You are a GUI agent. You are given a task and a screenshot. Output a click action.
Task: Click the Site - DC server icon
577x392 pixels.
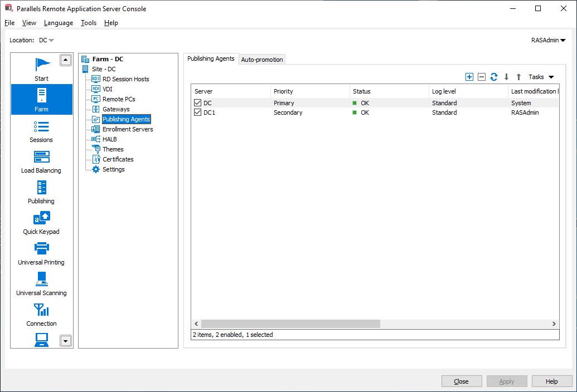tap(85, 69)
